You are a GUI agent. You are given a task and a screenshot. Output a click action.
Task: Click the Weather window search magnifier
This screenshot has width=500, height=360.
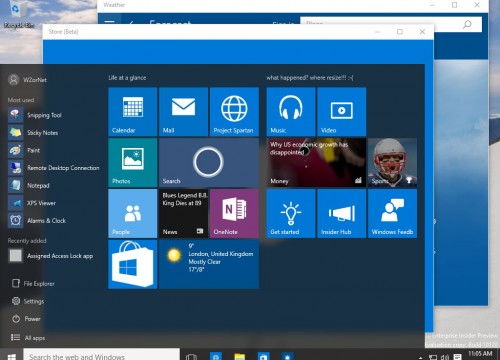(467, 24)
